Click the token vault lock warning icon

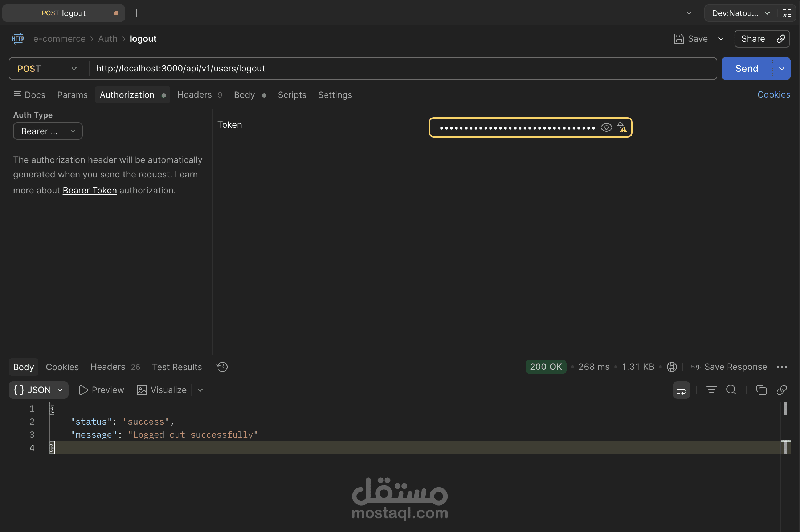621,128
